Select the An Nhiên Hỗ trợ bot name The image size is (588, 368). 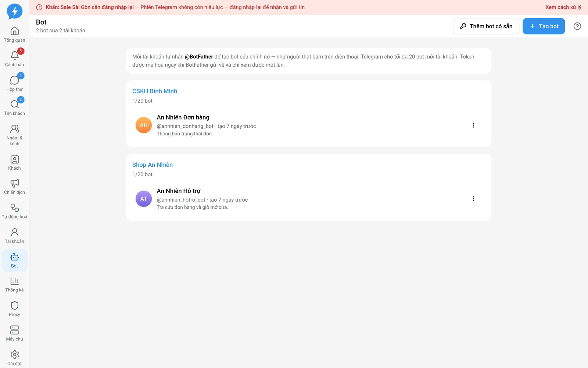179,191
